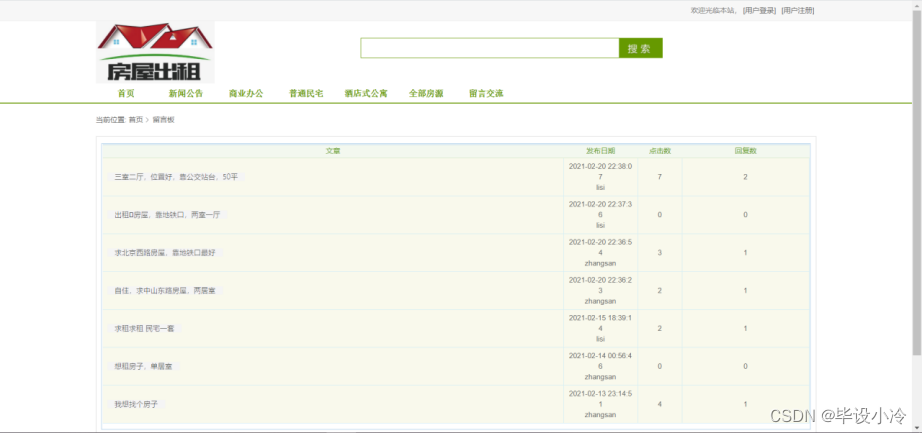This screenshot has width=922, height=434.
Task: Click the 发布日期 column header
Action: pyautogui.click(x=600, y=151)
